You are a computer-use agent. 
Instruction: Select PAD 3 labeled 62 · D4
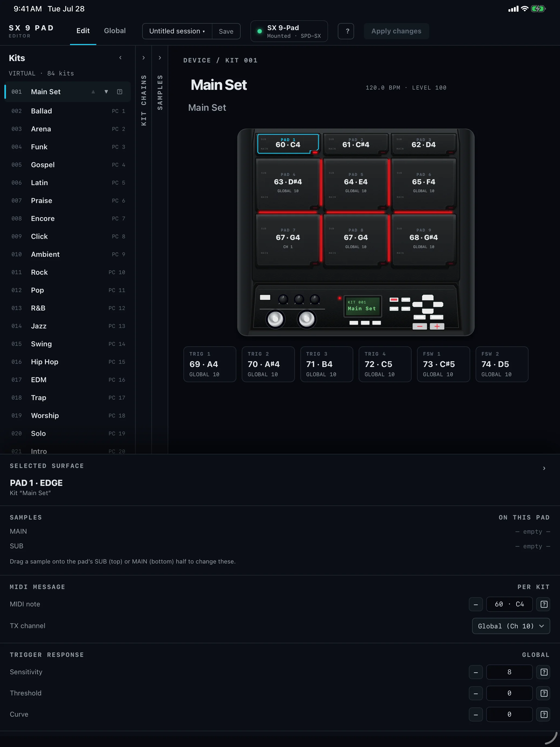pos(423,144)
